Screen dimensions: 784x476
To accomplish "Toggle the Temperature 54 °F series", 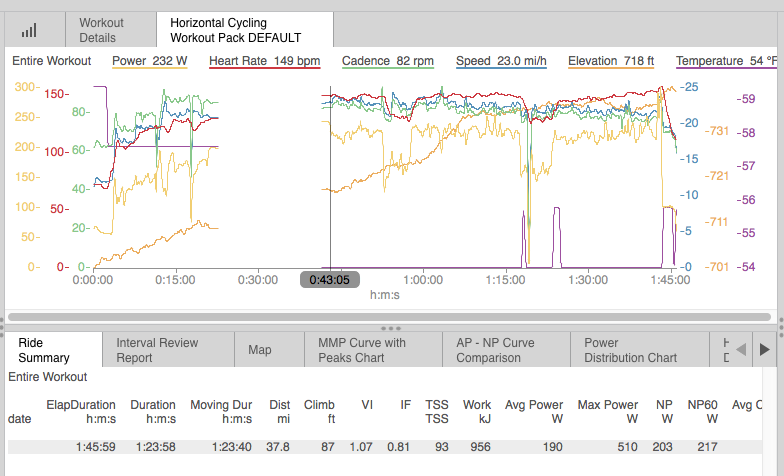I will pos(726,61).
